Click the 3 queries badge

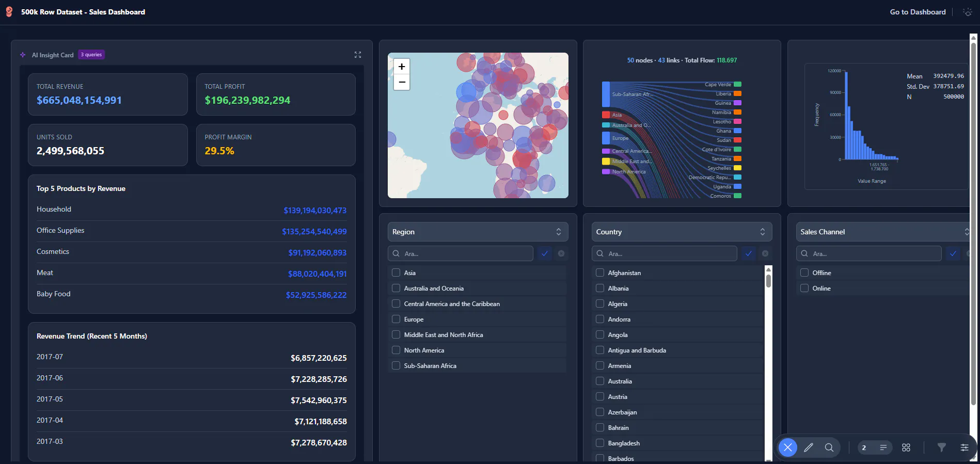[x=91, y=55]
